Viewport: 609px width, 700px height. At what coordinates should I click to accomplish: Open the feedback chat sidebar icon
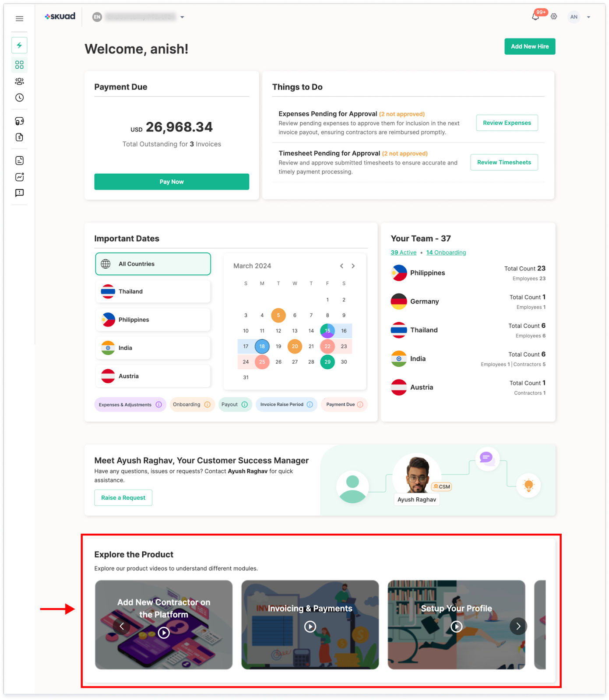(x=19, y=193)
